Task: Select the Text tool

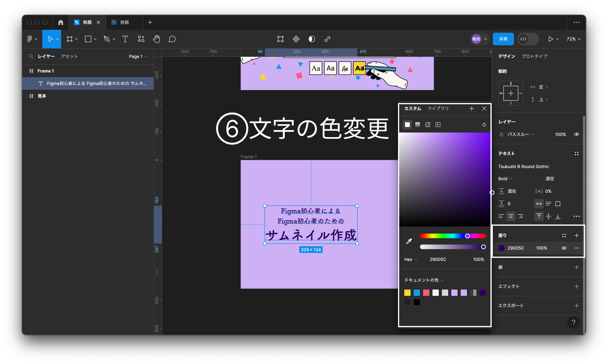Action: pyautogui.click(x=125, y=39)
